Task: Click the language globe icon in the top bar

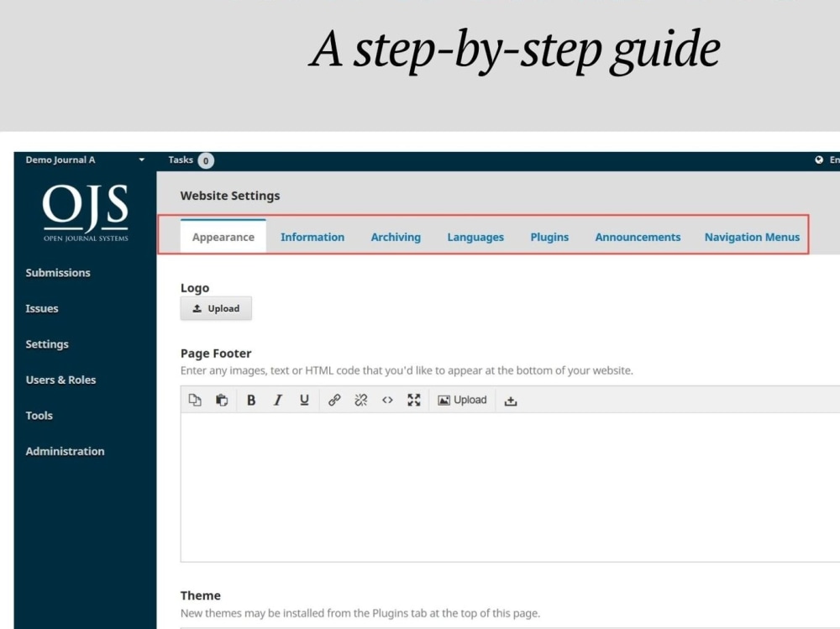Action: coord(818,160)
